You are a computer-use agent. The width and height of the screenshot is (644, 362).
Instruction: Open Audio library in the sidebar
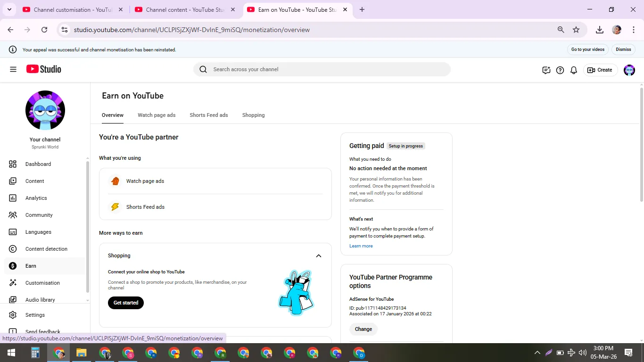(45, 300)
